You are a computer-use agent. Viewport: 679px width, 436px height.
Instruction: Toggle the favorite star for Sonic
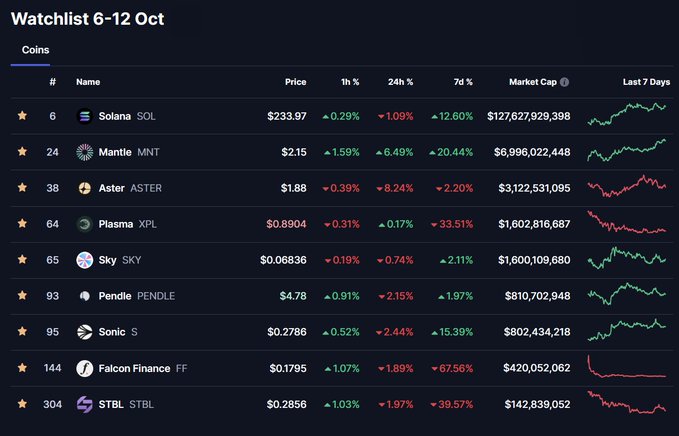pos(22,332)
